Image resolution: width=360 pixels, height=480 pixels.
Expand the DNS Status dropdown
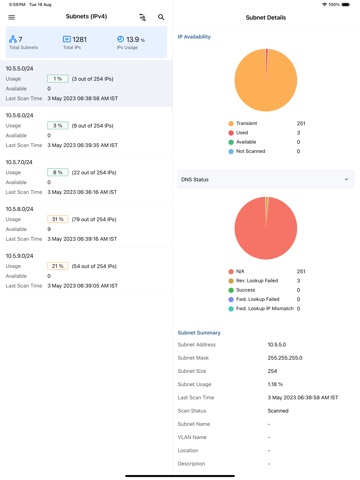(x=265, y=179)
